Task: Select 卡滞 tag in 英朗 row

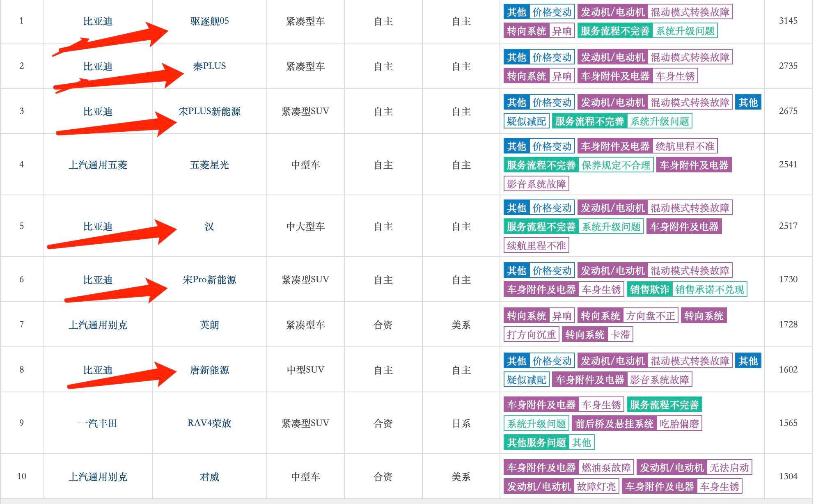Action: click(x=620, y=335)
